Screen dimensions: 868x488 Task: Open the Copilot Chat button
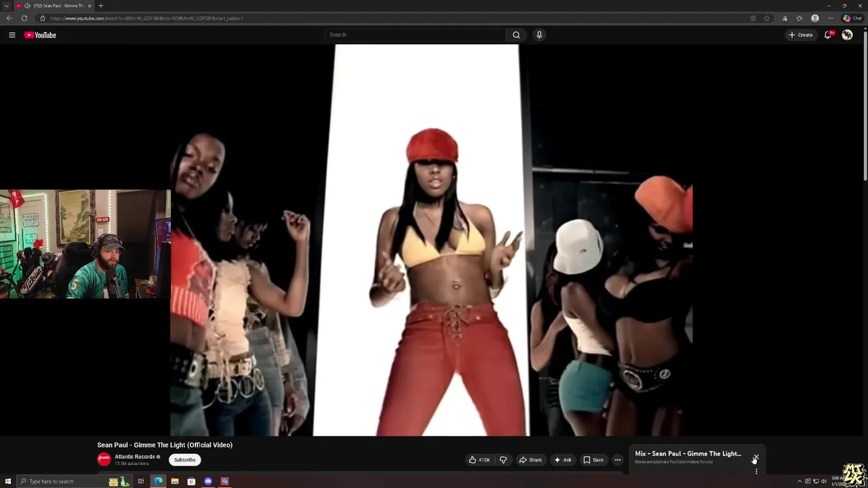coord(852,18)
